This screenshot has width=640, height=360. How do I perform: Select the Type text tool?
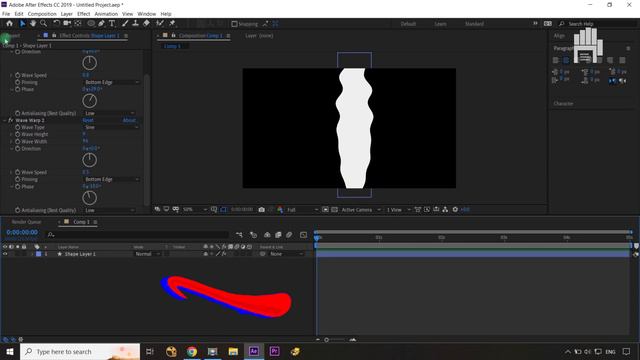click(x=112, y=24)
